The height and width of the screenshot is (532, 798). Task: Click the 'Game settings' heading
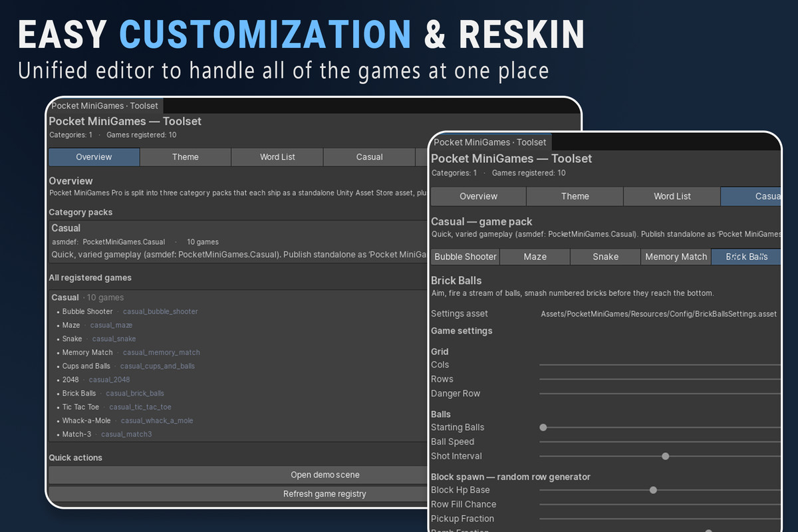tap(462, 331)
